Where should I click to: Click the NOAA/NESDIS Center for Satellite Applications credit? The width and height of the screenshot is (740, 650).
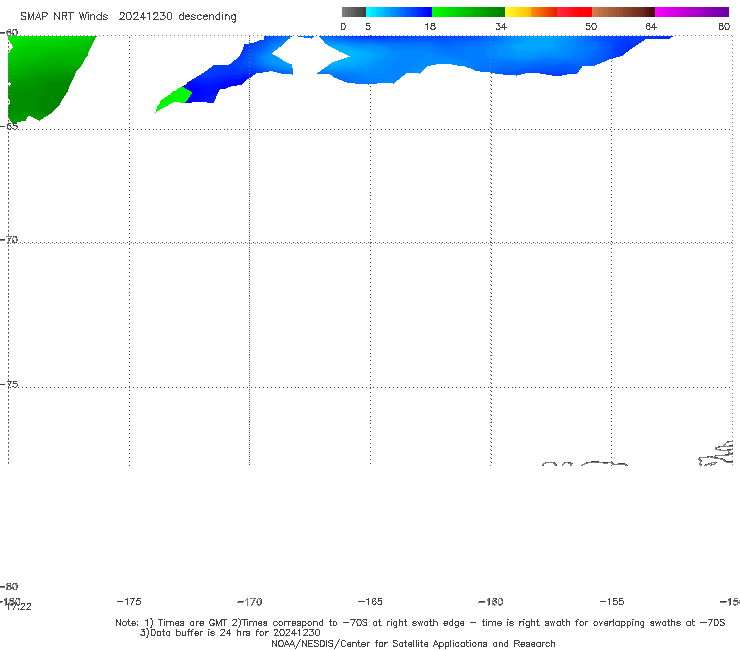point(413,643)
